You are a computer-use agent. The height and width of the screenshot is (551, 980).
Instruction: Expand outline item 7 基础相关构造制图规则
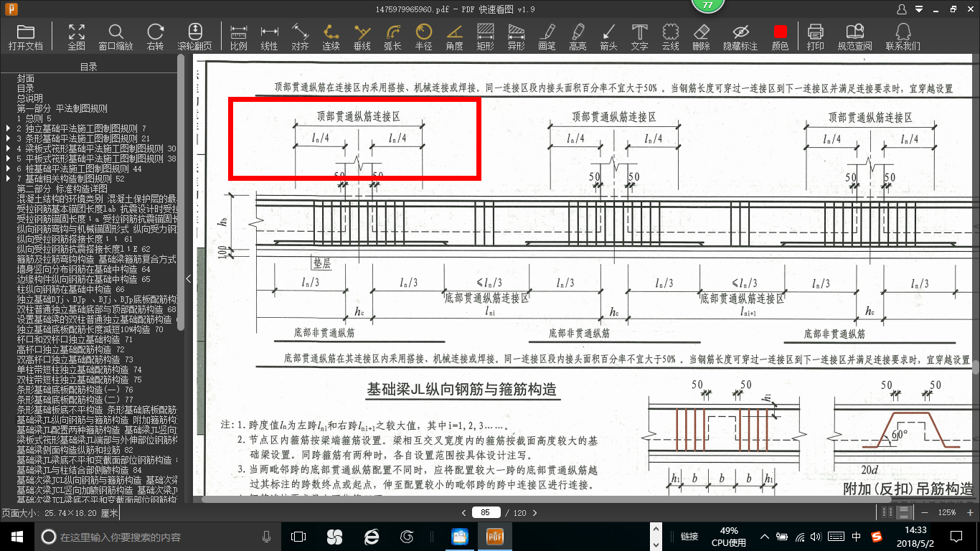9,179
